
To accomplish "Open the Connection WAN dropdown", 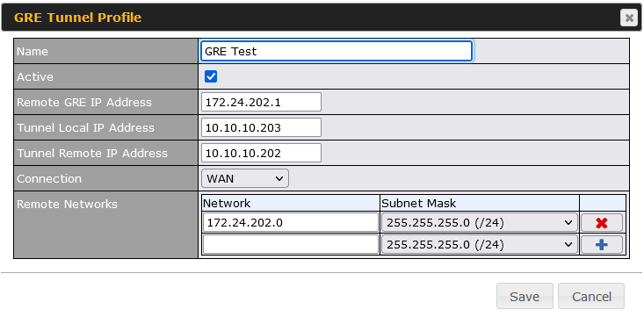I will coord(245,178).
